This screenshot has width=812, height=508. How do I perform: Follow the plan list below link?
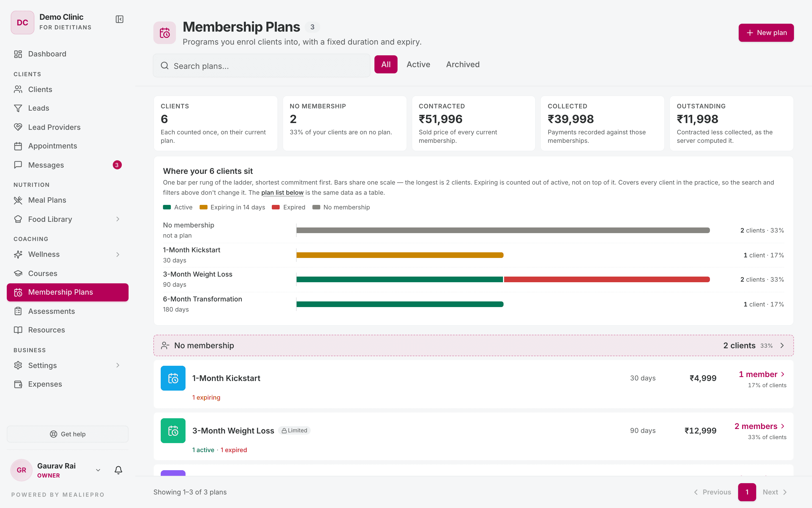(x=282, y=192)
